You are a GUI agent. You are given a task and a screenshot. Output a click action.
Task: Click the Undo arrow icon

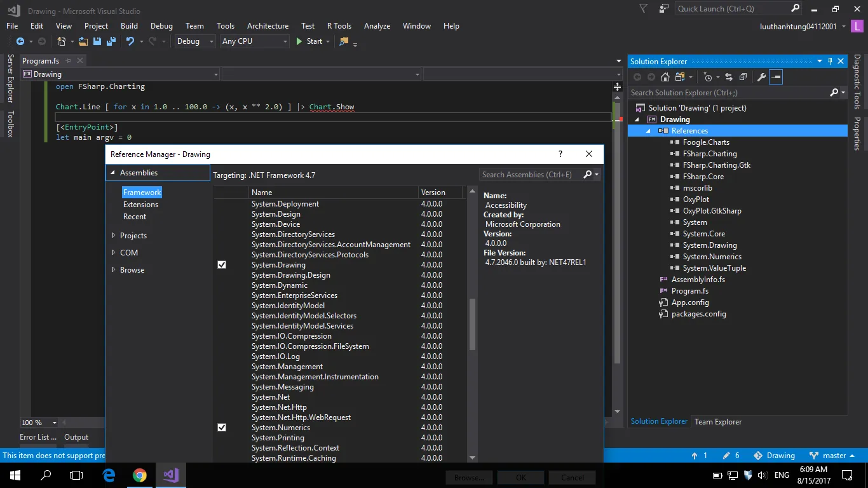pyautogui.click(x=130, y=41)
